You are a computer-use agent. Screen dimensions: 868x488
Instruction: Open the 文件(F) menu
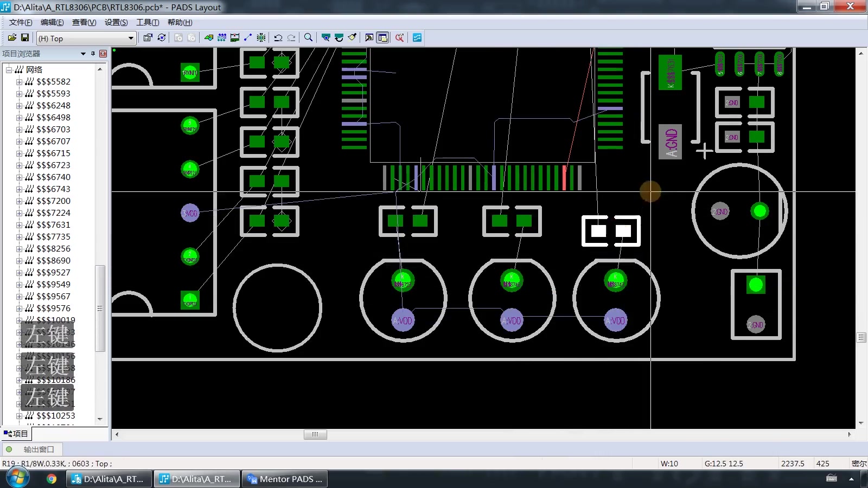pos(21,22)
